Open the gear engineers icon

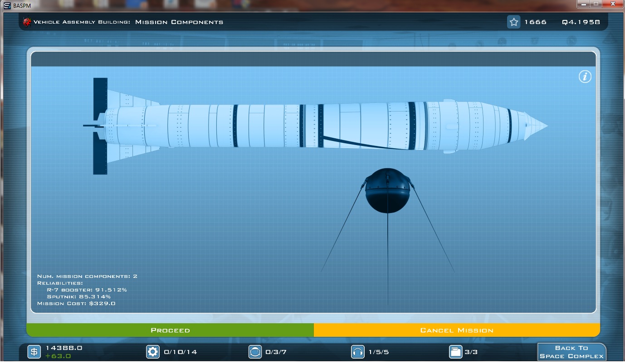pos(153,352)
